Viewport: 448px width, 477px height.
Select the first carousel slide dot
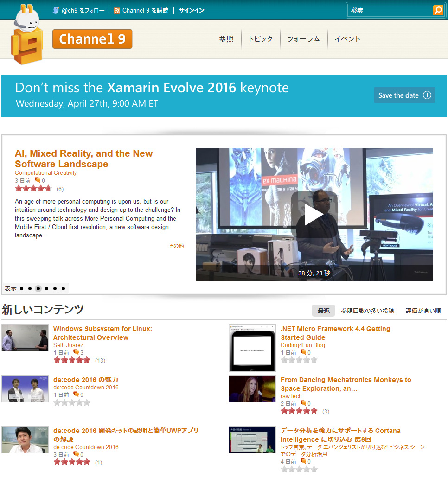click(22, 288)
